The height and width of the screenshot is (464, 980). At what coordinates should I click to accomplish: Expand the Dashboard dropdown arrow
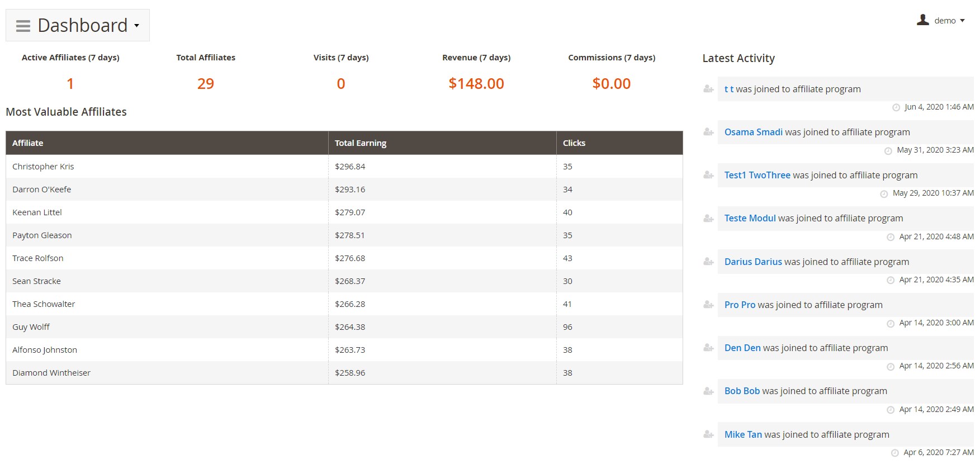point(136,26)
